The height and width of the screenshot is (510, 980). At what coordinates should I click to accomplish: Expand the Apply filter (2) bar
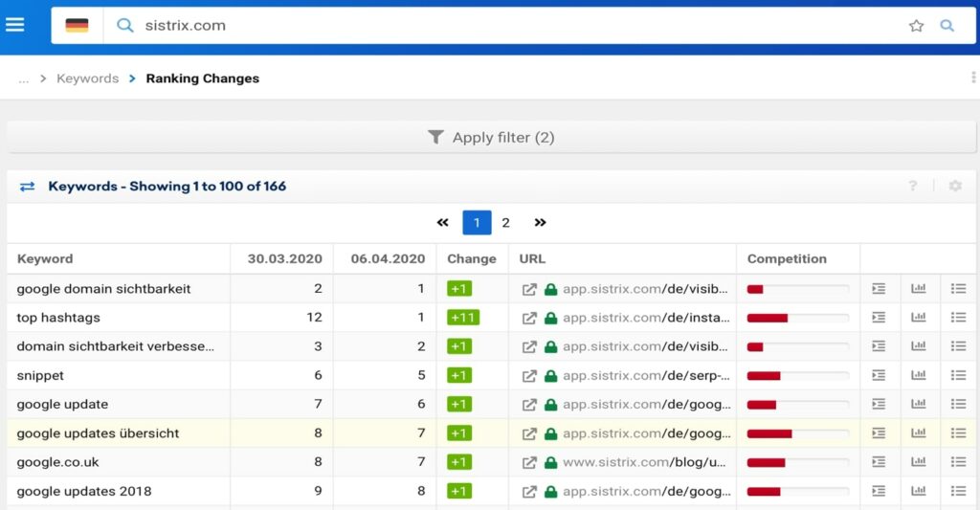[491, 138]
